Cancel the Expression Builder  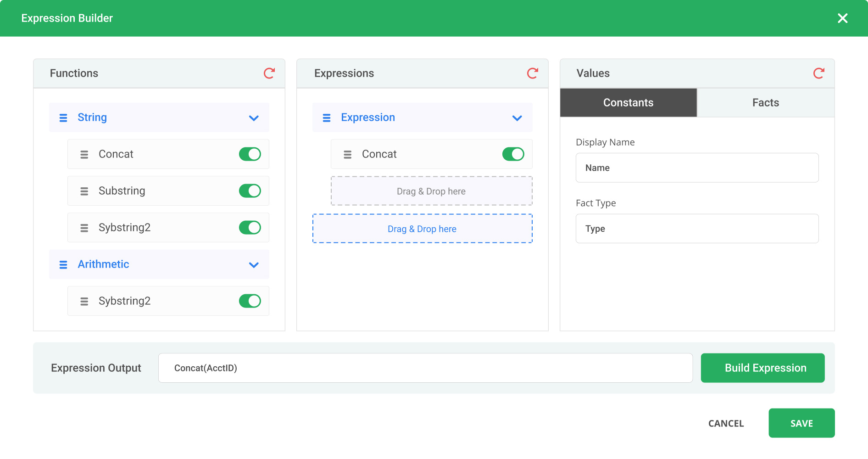point(726,423)
